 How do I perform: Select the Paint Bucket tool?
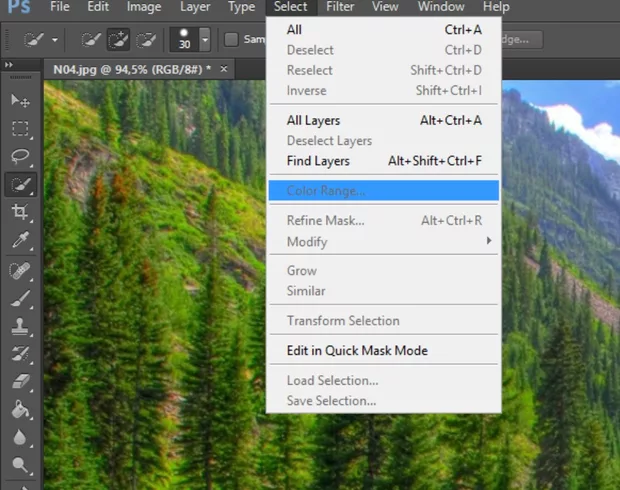coord(20,410)
